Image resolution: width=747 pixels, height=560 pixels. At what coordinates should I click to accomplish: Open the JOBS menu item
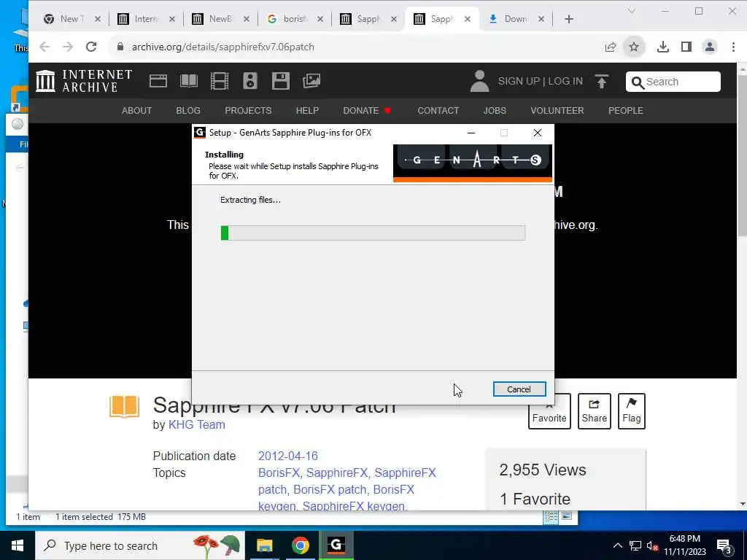(x=495, y=111)
